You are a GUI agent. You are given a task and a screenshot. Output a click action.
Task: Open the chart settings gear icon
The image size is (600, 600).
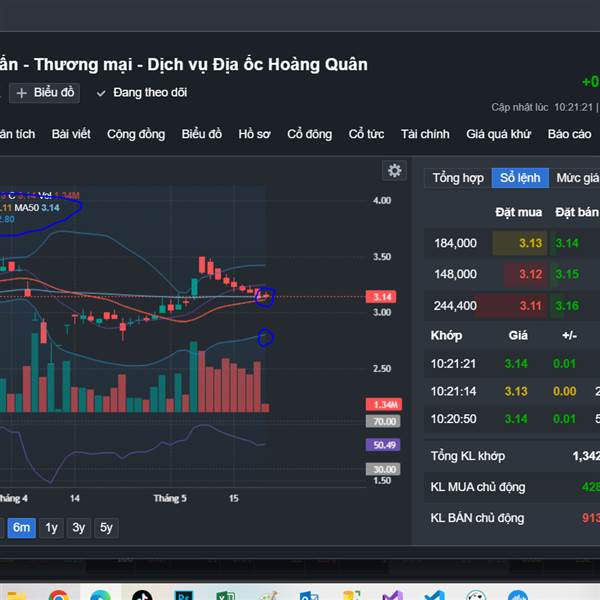[x=395, y=171]
